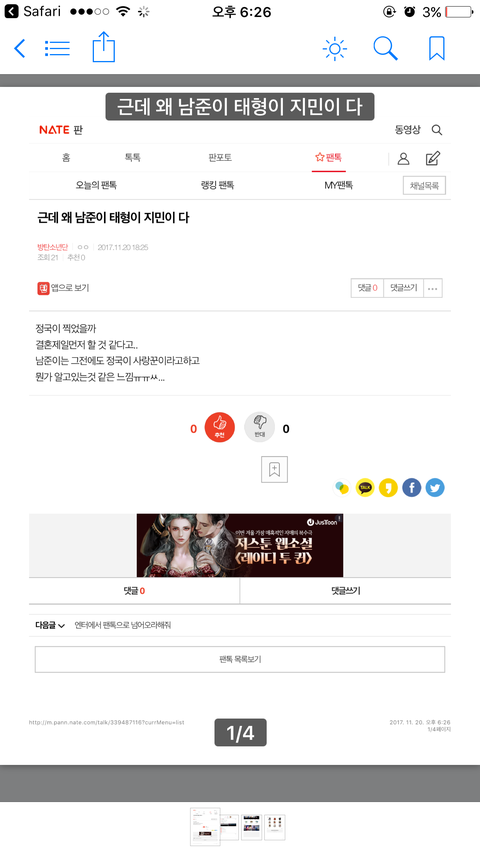Image resolution: width=480 pixels, height=853 pixels.
Task: Expand the 다음글 chevron
Action: [x=61, y=626]
